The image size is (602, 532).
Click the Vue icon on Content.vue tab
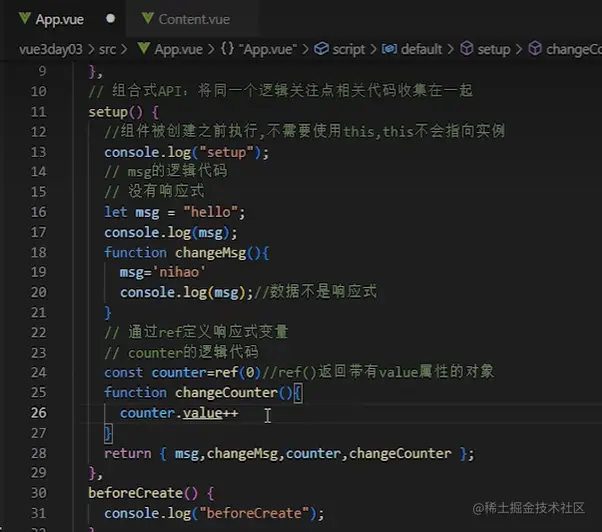[147, 18]
